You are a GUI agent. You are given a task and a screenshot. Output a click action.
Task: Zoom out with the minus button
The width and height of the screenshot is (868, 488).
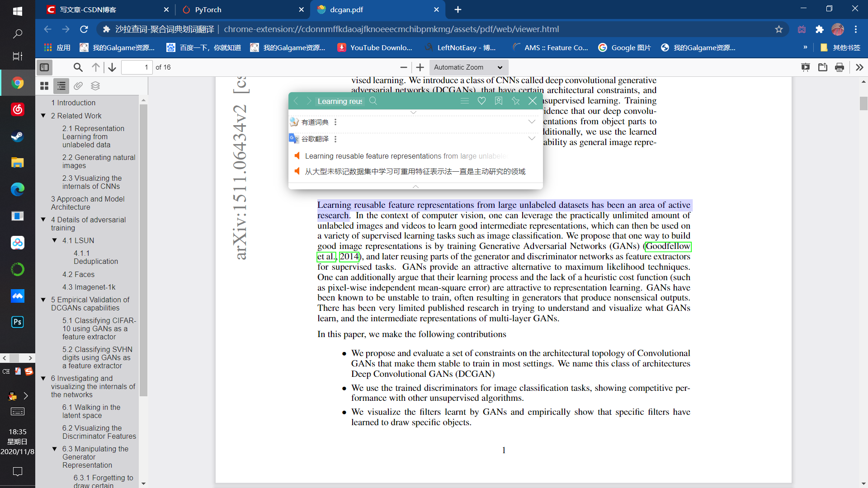pyautogui.click(x=404, y=67)
